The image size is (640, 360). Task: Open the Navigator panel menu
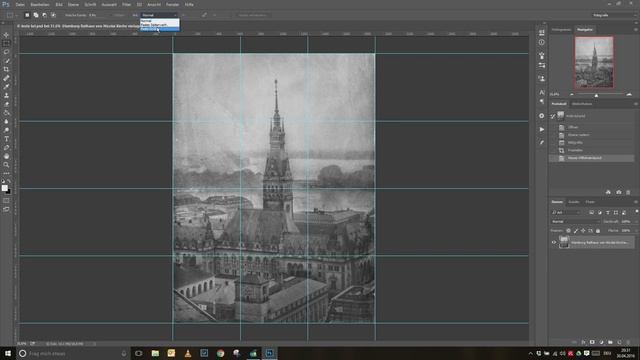pyautogui.click(x=636, y=29)
